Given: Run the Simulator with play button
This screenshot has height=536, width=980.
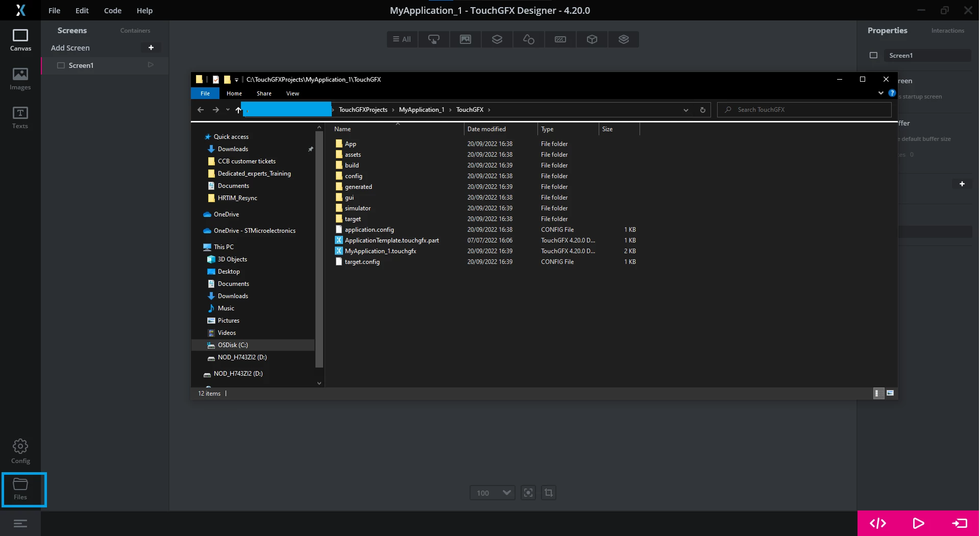Looking at the screenshot, I should tap(918, 523).
